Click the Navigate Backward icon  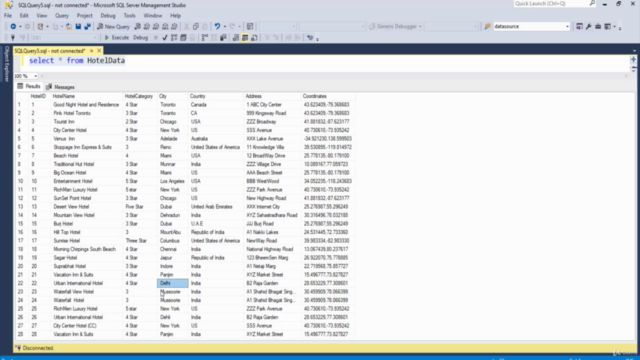point(13,27)
